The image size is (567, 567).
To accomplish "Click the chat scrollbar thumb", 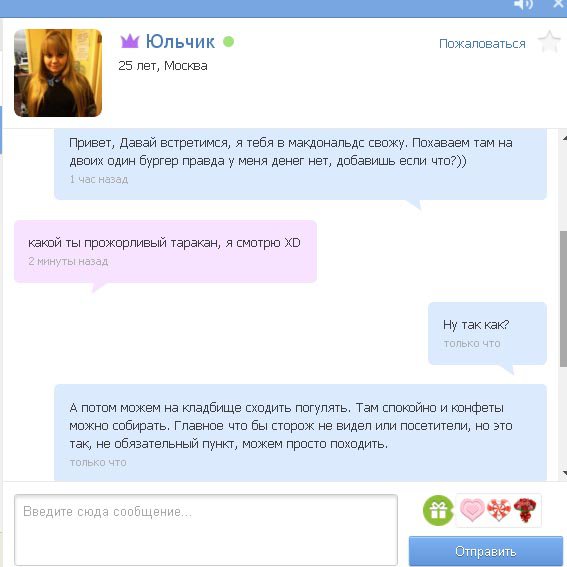I will [x=563, y=299].
